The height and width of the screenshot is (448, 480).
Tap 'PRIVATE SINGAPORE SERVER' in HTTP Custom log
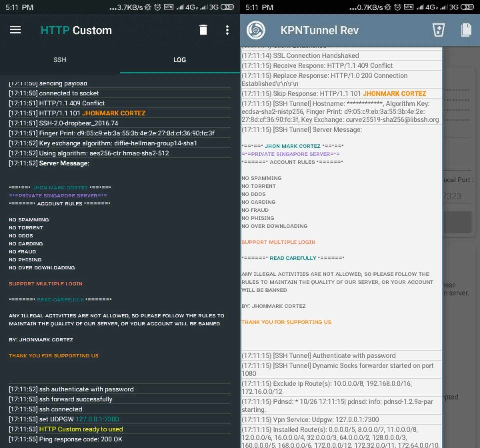tap(58, 195)
